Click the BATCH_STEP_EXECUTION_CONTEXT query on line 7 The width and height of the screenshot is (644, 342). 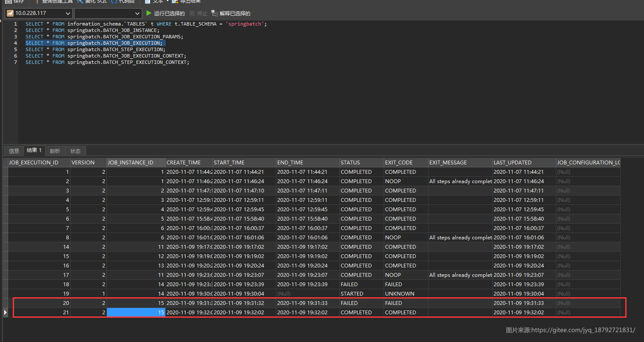pyautogui.click(x=107, y=62)
